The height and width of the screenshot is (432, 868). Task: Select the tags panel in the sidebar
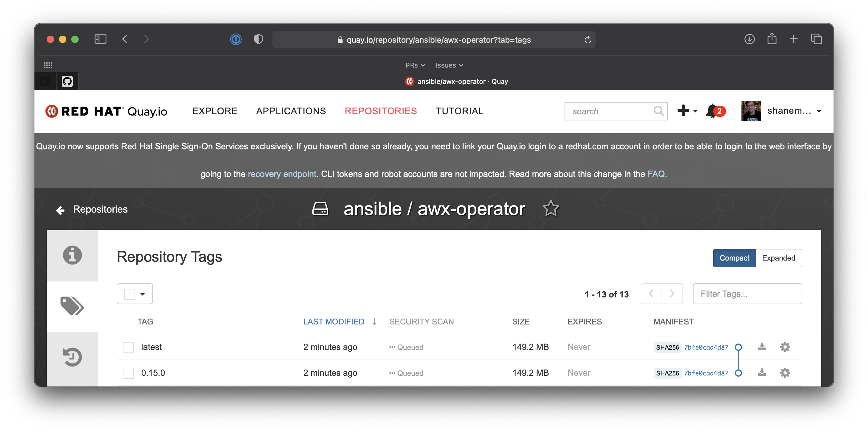pos(72,306)
